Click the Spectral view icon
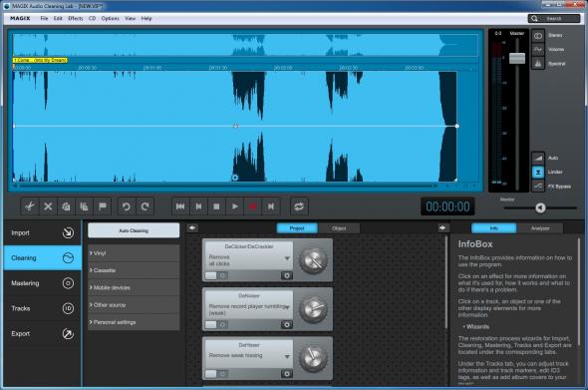Viewport: 588px width, 390px height. click(538, 64)
